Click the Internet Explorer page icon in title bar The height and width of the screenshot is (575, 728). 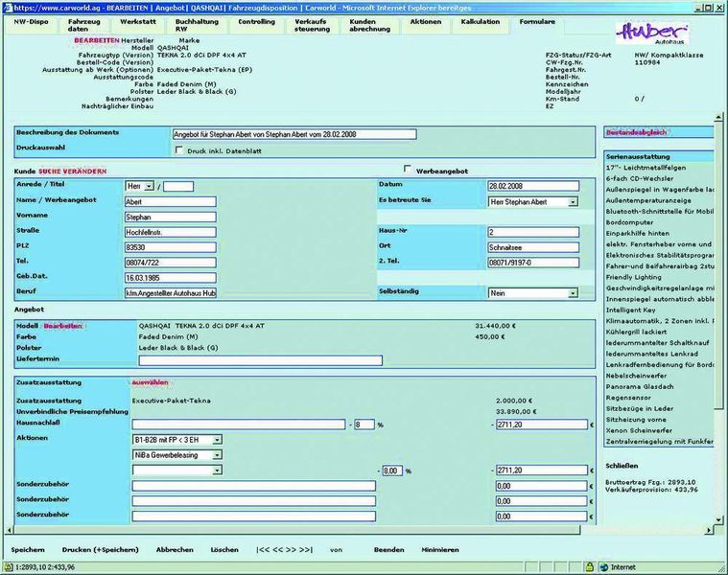[8, 8]
